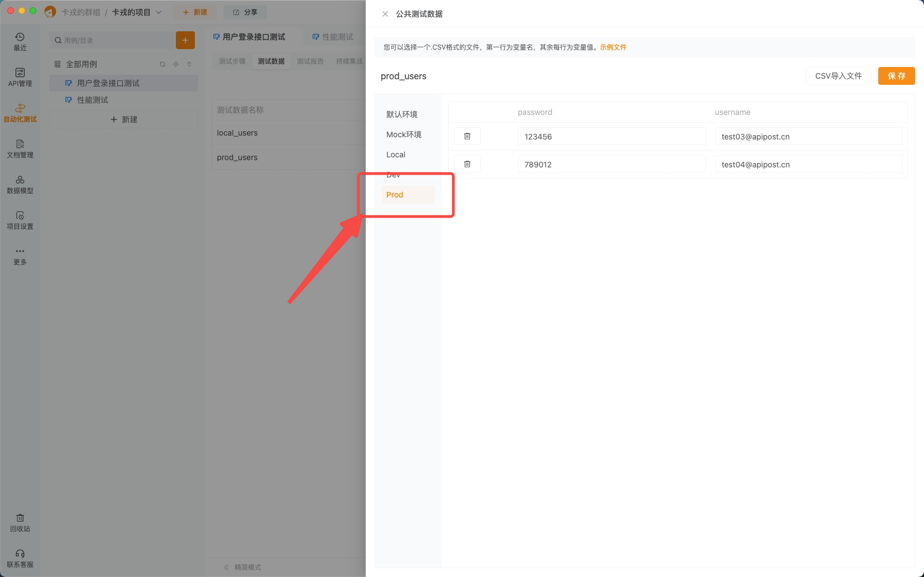Open the 卡戎的项目 project dropdown
The image size is (924, 577).
pos(136,12)
